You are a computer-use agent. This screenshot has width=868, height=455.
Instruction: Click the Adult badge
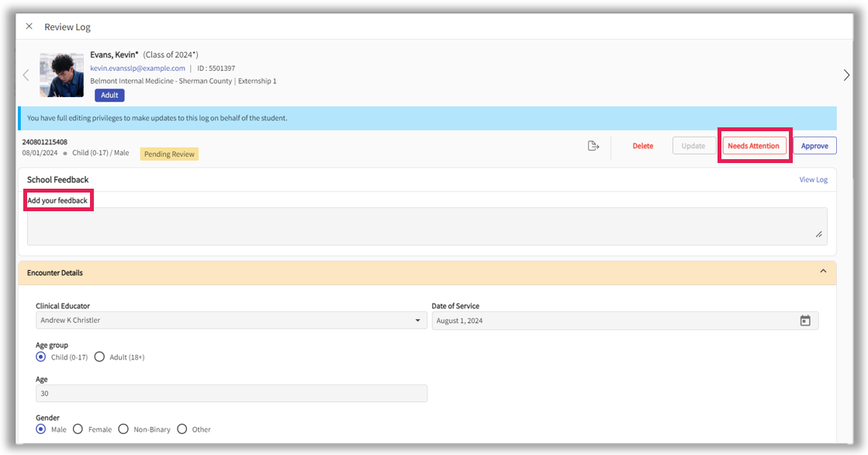[109, 96]
